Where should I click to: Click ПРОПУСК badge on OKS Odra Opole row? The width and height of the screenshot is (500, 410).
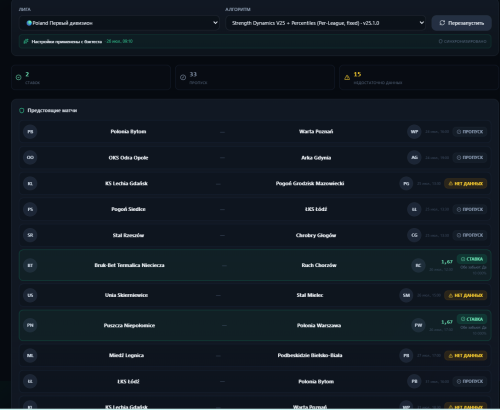pyautogui.click(x=470, y=157)
